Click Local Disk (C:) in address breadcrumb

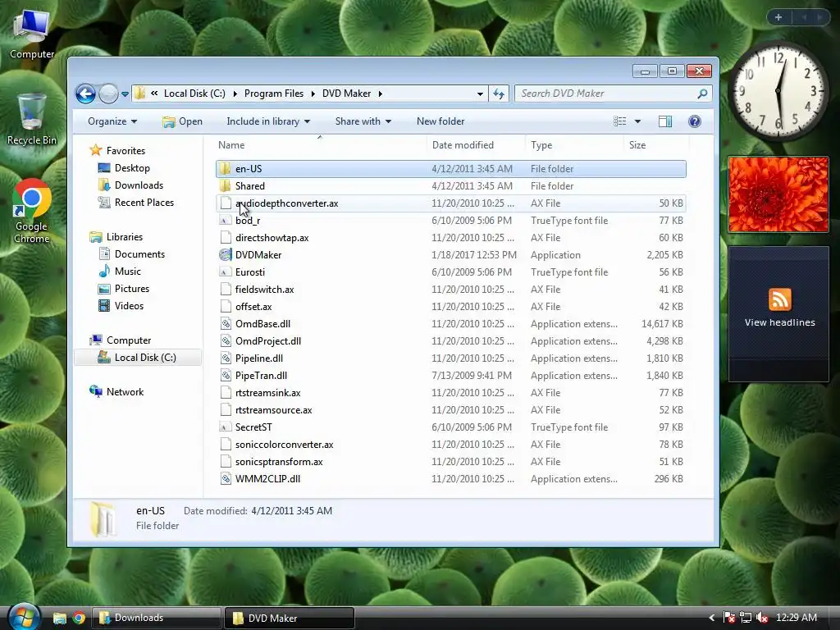tap(194, 94)
